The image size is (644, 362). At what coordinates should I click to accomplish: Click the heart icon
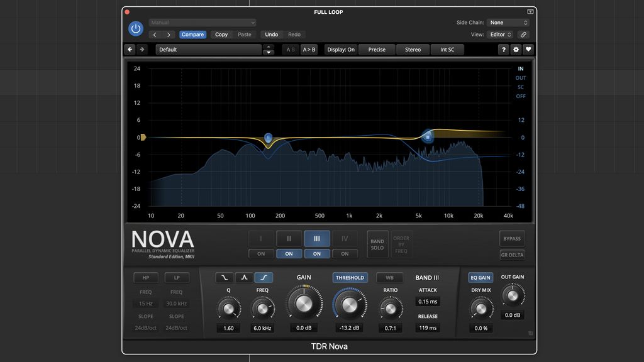pos(528,50)
